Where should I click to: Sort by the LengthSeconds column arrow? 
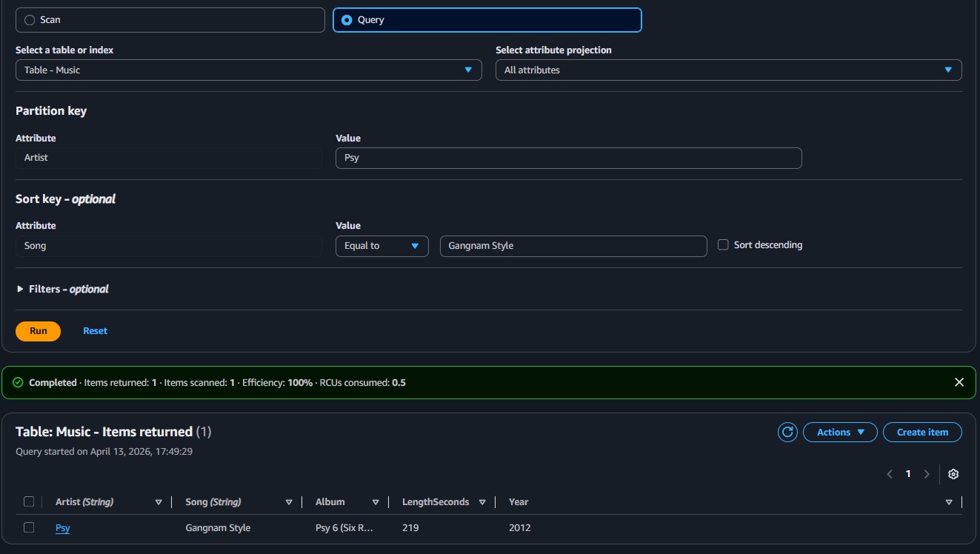(x=482, y=502)
